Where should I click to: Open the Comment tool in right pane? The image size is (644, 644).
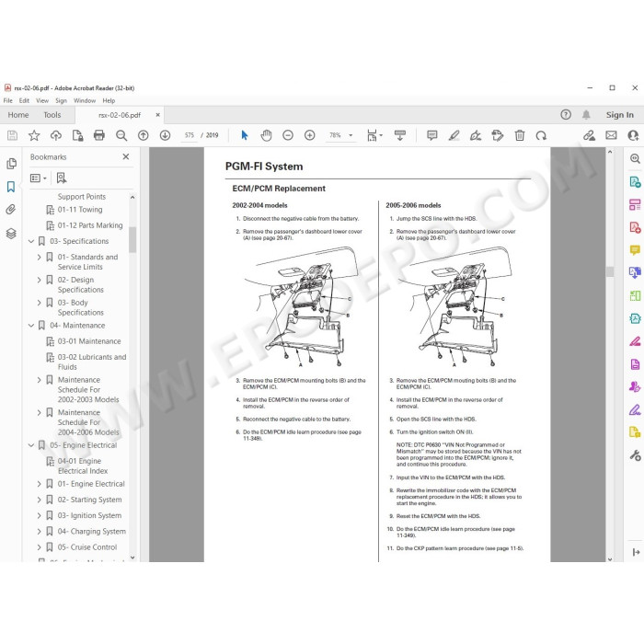(635, 249)
